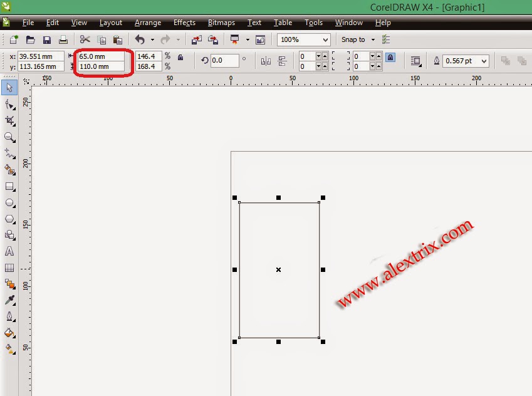The image size is (532, 396).
Task: Click the object width field 65.0 mm
Action: pyautogui.click(x=100, y=56)
